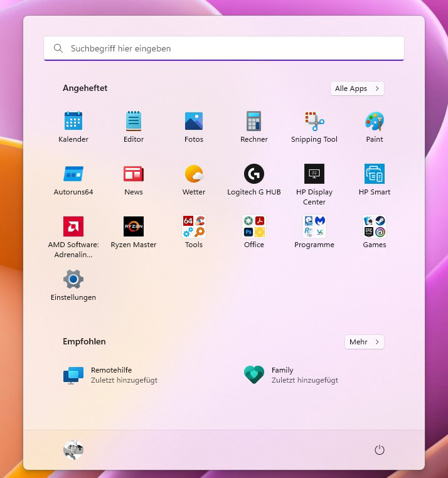This screenshot has height=478, width=448.
Task: Launch Snipping Tool
Action: [x=314, y=127]
